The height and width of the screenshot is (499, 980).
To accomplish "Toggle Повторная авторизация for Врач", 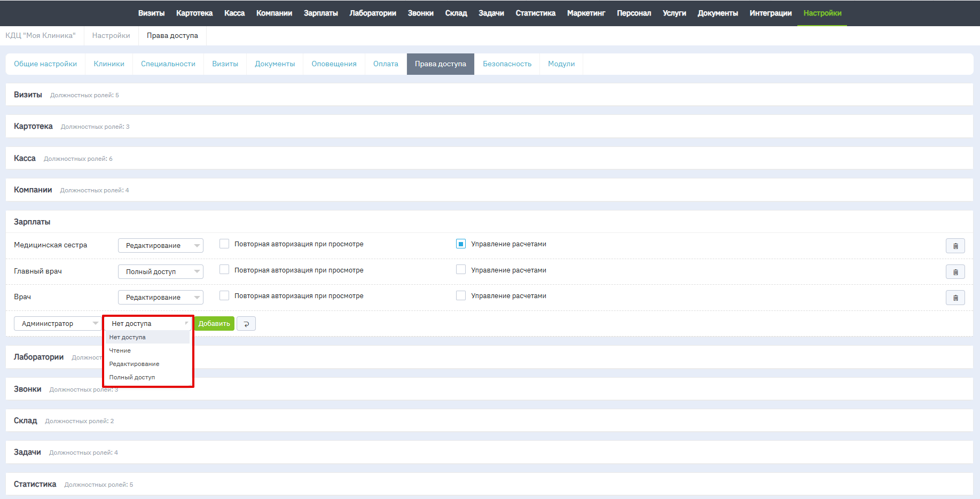I will [x=224, y=296].
